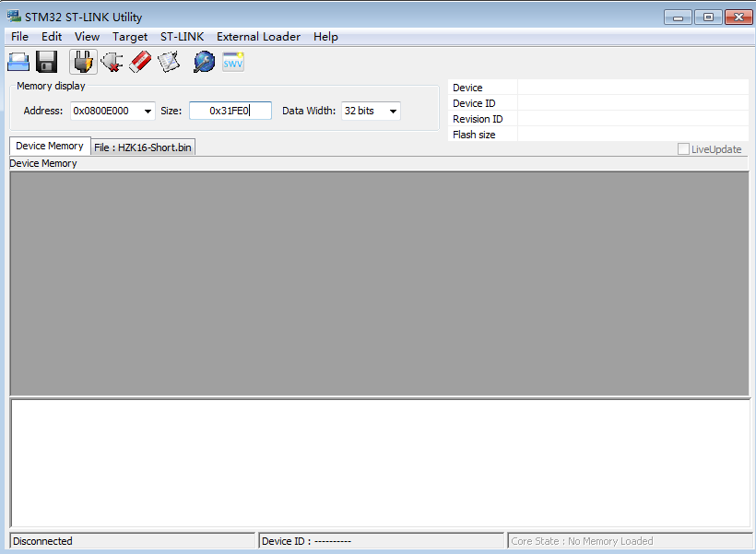Connect to target with the plug icon
The height and width of the screenshot is (554, 756).
pos(83,62)
